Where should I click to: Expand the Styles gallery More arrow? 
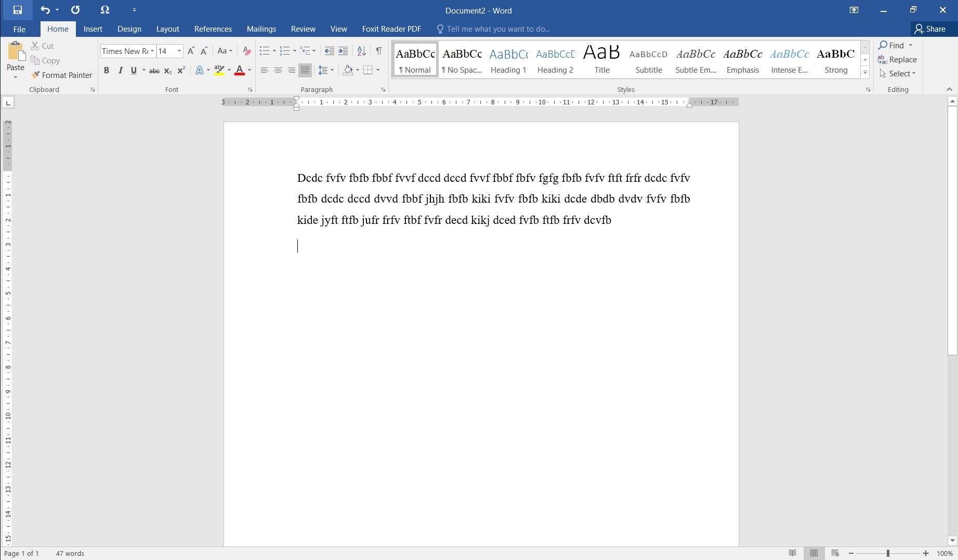[865, 73]
